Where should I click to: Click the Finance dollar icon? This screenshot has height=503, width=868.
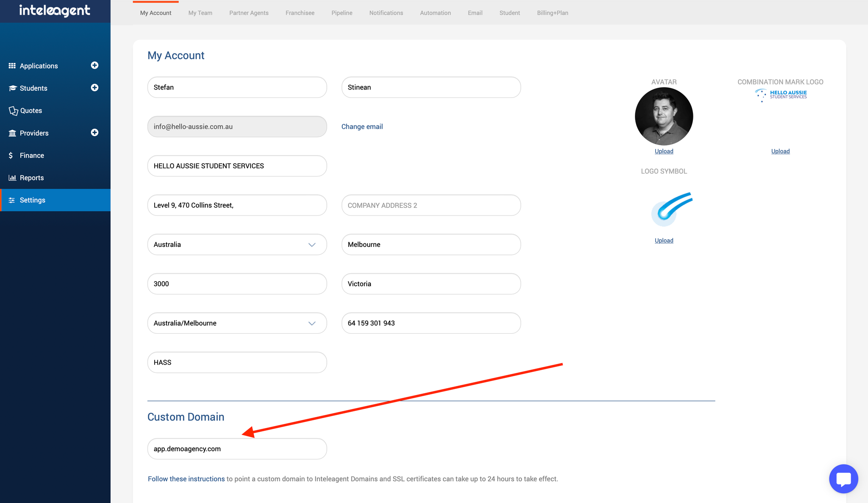click(x=11, y=156)
